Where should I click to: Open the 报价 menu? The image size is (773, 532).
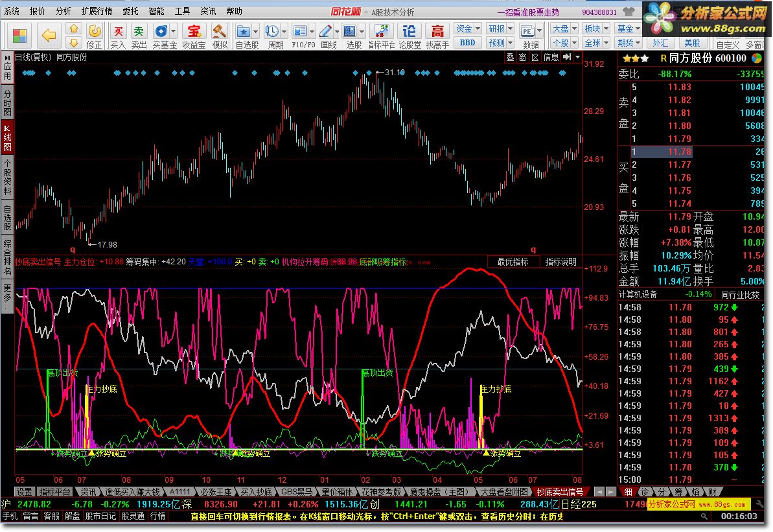point(37,12)
